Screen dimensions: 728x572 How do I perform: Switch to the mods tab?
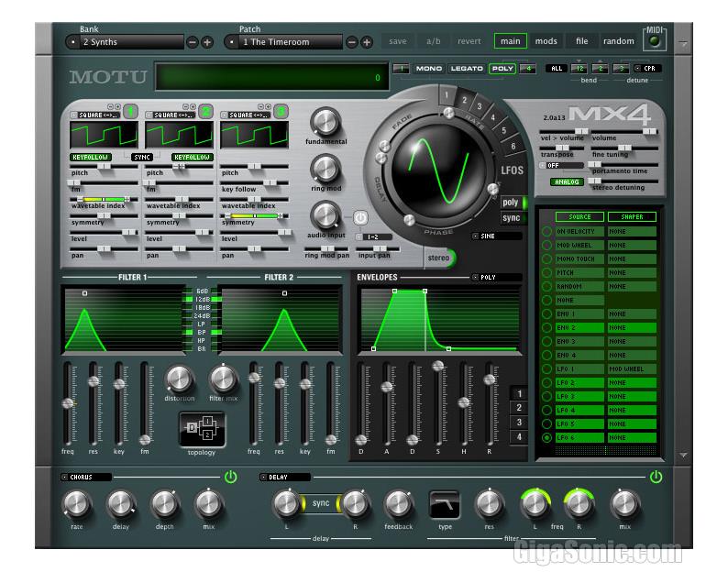[x=546, y=41]
